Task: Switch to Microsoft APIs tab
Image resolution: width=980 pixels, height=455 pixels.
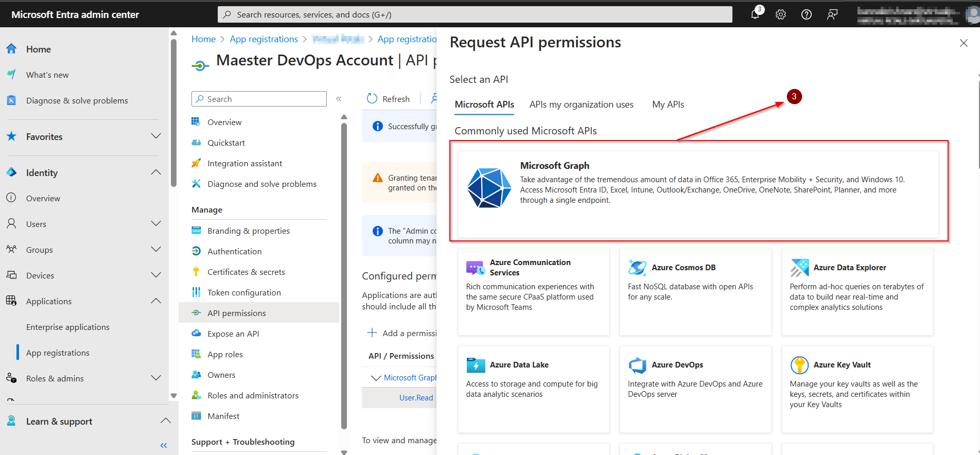Action: [x=484, y=104]
